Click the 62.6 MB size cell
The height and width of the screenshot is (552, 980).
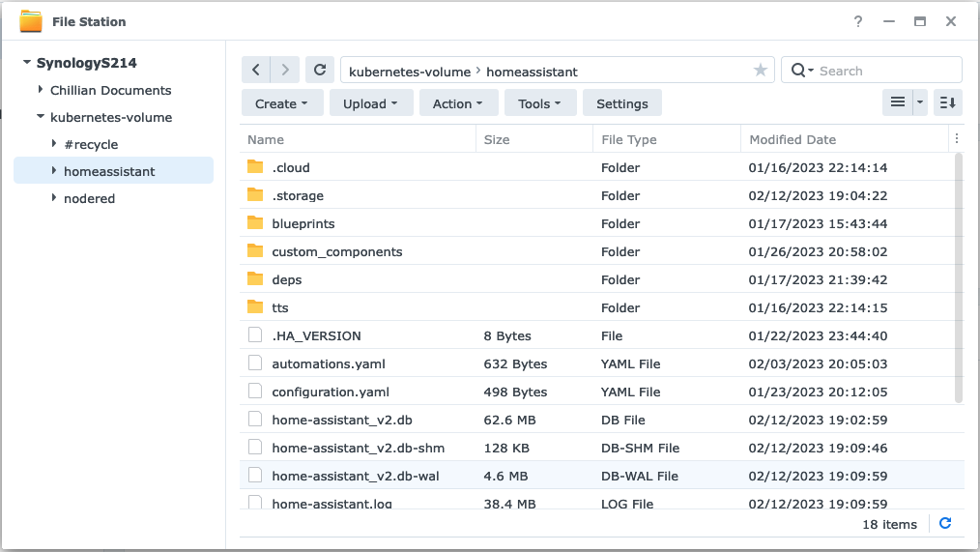click(509, 420)
